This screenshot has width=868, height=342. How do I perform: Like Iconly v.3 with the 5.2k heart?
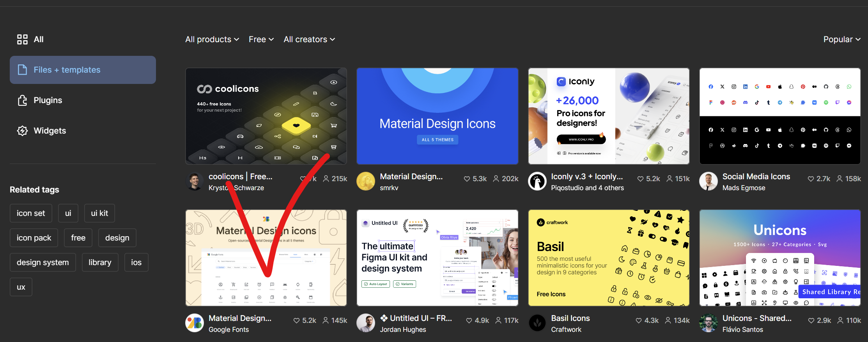pyautogui.click(x=640, y=179)
